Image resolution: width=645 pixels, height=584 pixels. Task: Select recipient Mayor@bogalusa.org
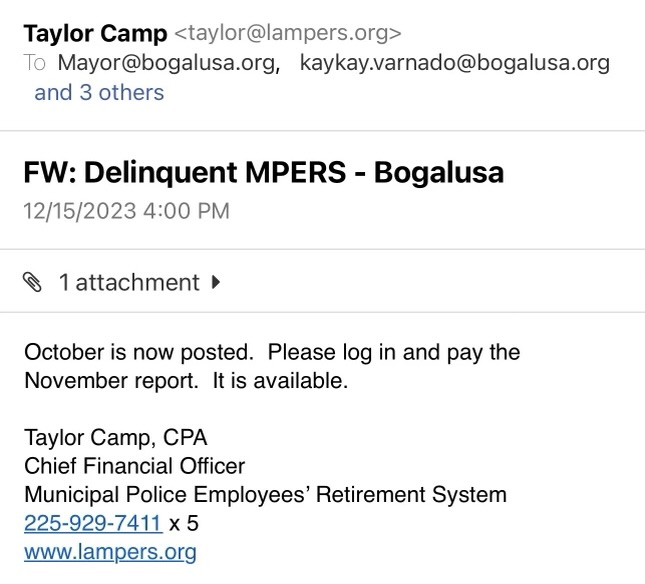[x=169, y=63]
